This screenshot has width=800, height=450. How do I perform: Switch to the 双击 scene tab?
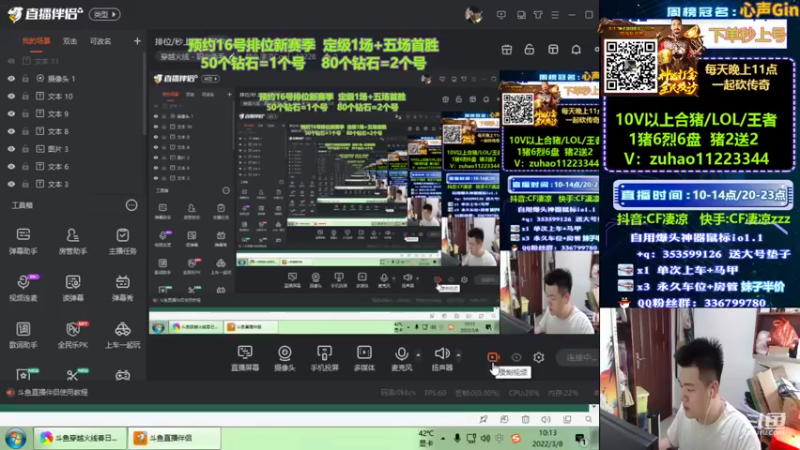click(70, 41)
